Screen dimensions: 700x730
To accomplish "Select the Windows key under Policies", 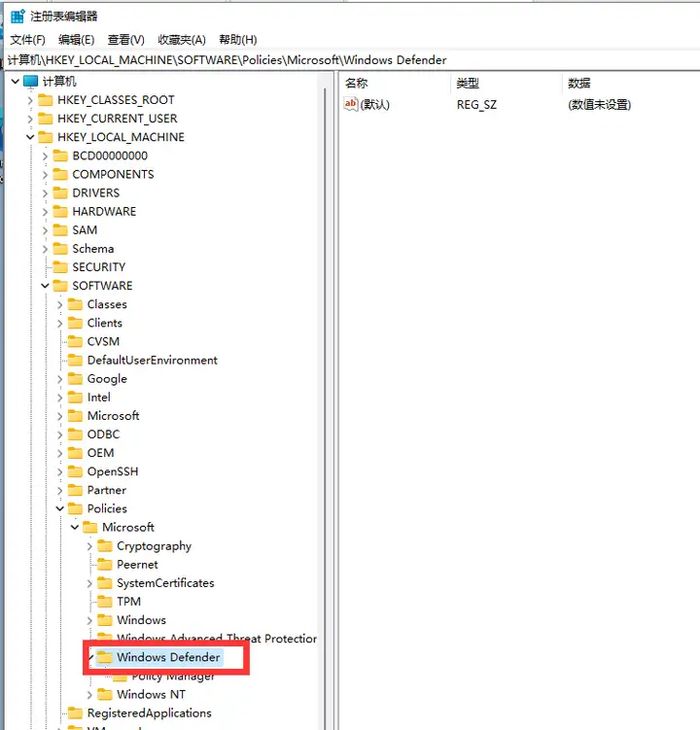I will 142,620.
